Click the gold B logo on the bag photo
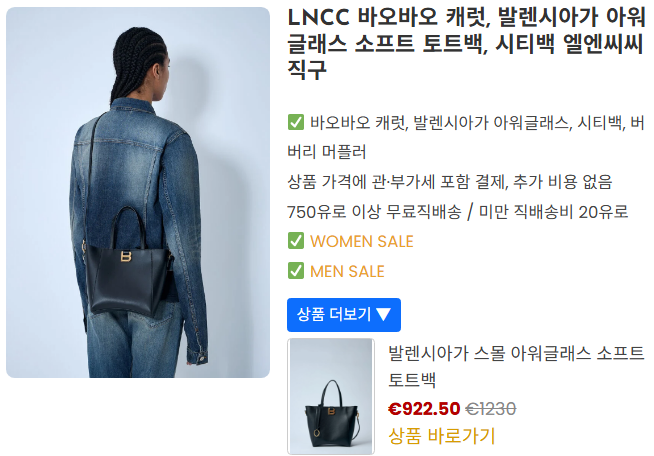This screenshot has width=654, height=456. pyautogui.click(x=126, y=256)
